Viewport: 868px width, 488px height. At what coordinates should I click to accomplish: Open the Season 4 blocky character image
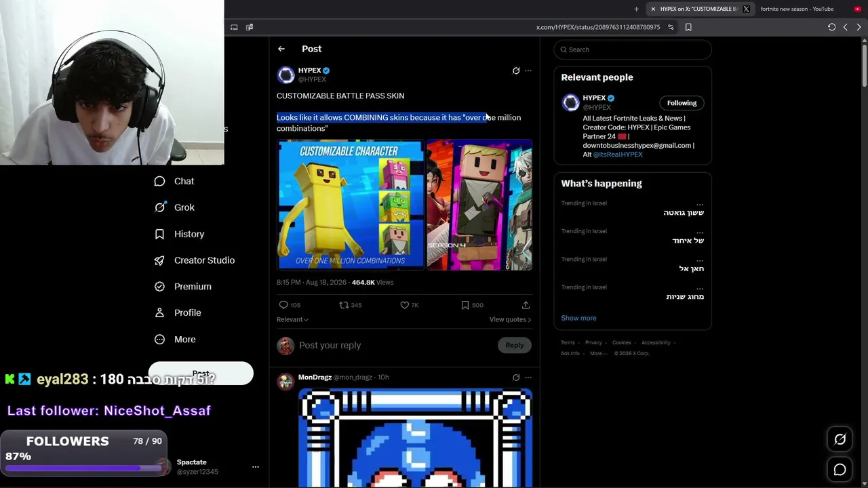click(x=479, y=205)
